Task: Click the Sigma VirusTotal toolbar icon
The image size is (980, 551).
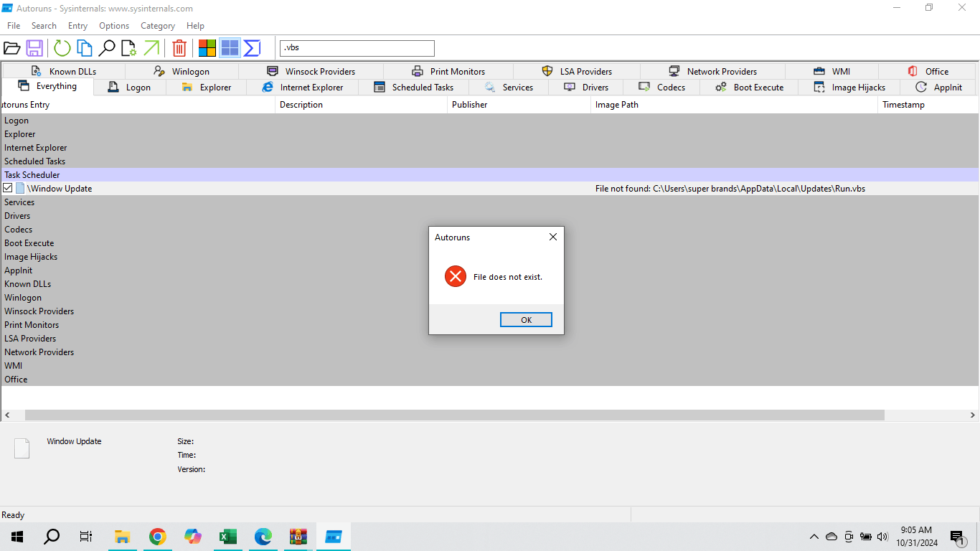Action: coord(252,48)
